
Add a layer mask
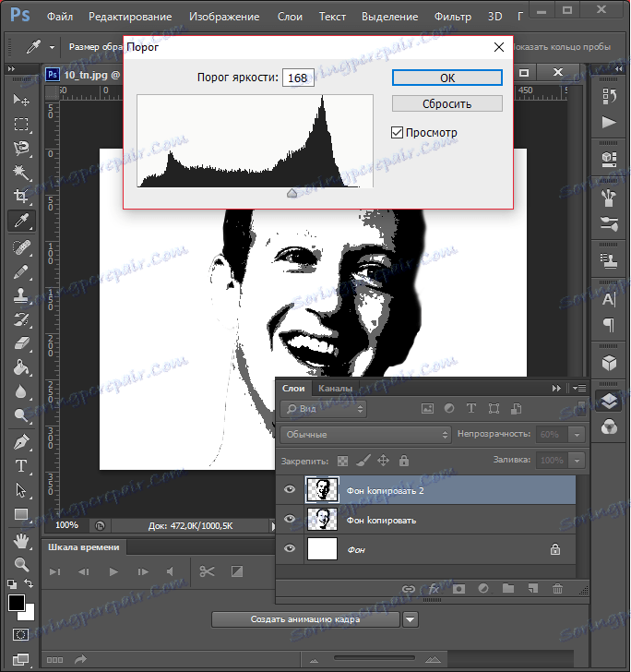tap(458, 589)
